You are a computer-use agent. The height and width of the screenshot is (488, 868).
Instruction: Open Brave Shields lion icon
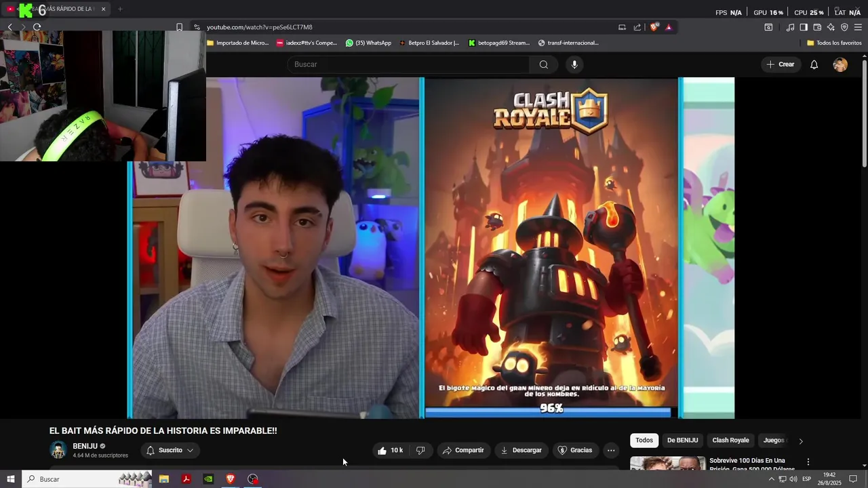(x=654, y=27)
